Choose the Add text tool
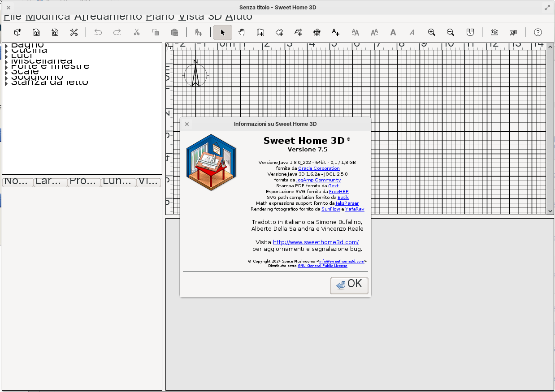The height and width of the screenshot is (392, 555). tap(336, 32)
